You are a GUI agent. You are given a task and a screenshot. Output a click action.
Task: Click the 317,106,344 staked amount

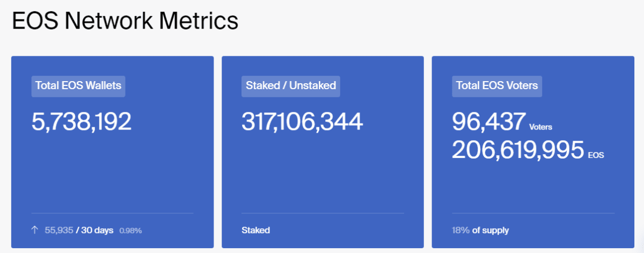click(302, 122)
